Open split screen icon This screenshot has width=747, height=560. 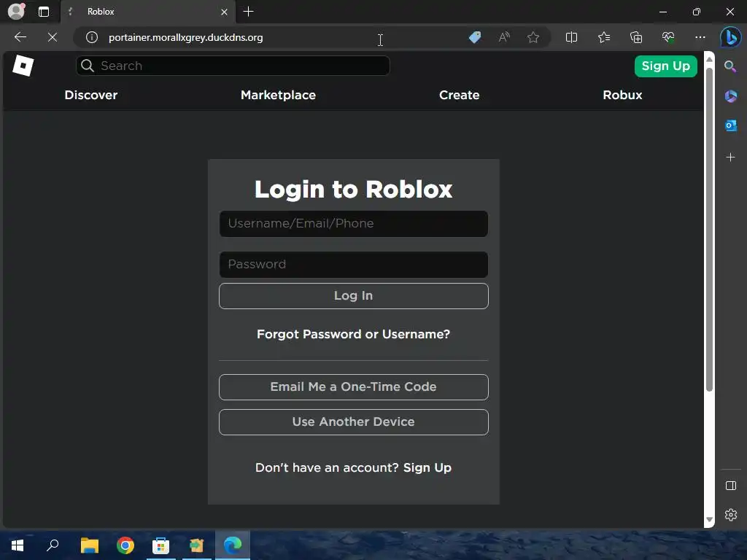571,37
